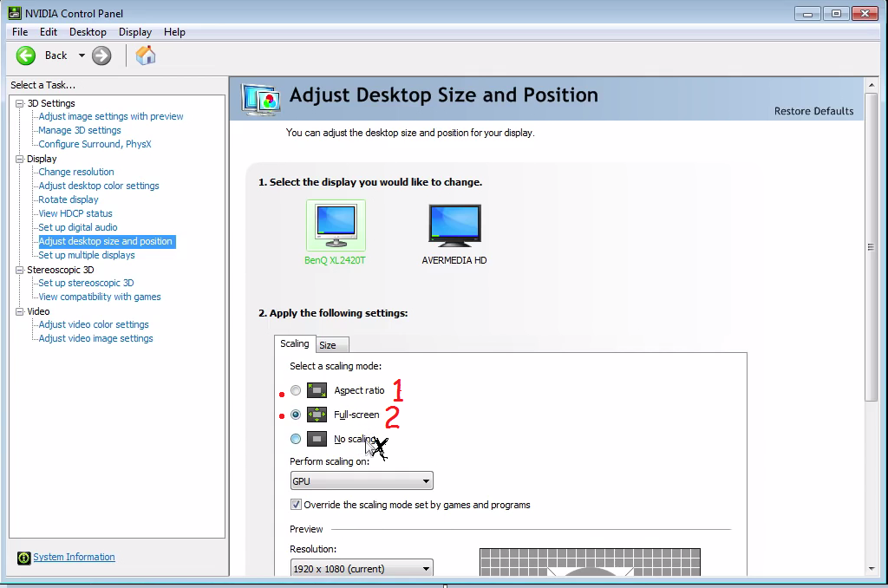Click the scrollbar up arrow
This screenshot has height=588, width=888.
(871, 85)
